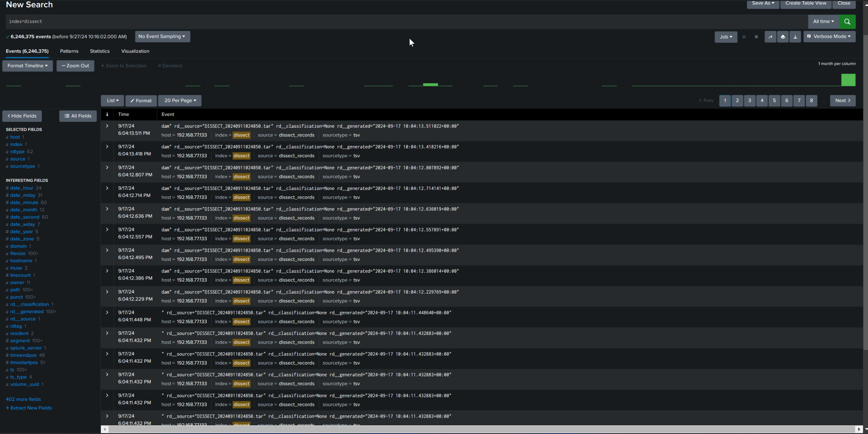Open the Verbose Mode dropdown
868x434 pixels.
coord(829,36)
